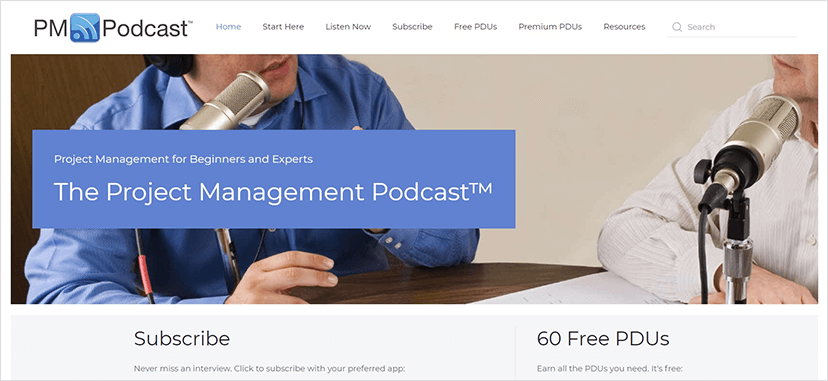Image resolution: width=828 pixels, height=381 pixels.
Task: Open the Listen Now menu item
Action: click(348, 26)
